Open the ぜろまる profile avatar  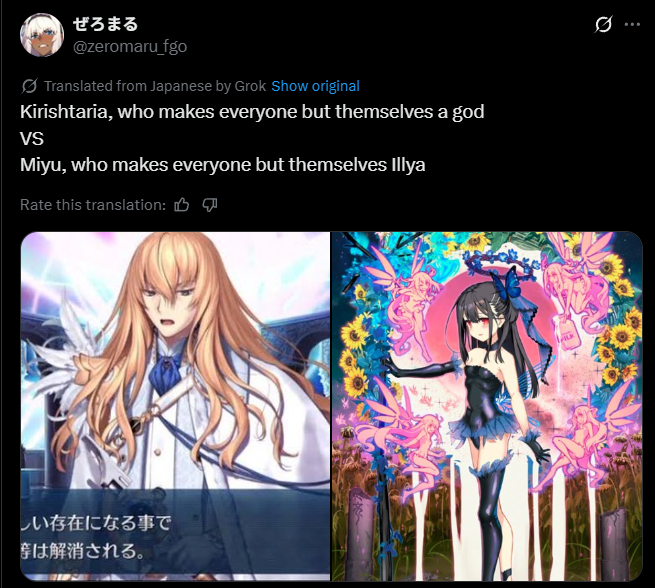tap(42, 35)
